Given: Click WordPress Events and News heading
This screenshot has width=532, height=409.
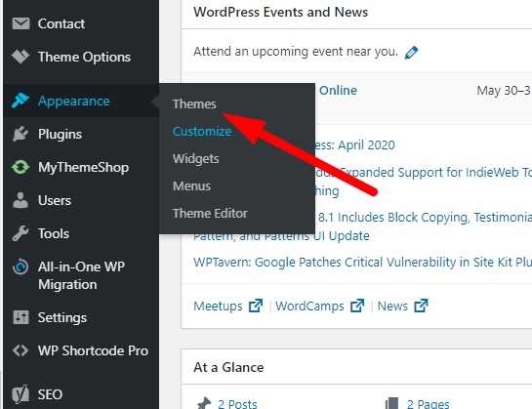Looking at the screenshot, I should click(x=280, y=13).
